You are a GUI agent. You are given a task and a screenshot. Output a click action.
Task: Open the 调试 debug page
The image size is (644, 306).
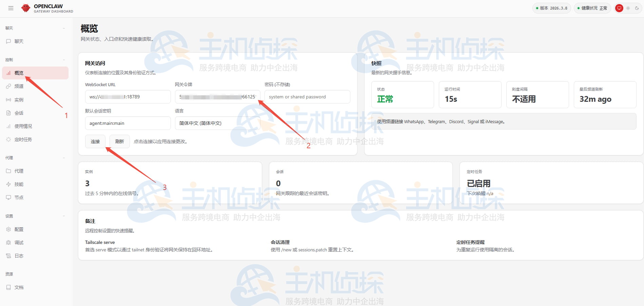coord(19,242)
